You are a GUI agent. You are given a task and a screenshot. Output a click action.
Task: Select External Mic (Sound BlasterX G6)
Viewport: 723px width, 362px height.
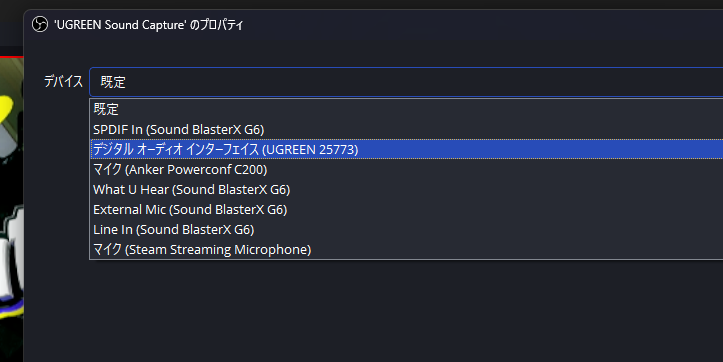(406, 209)
